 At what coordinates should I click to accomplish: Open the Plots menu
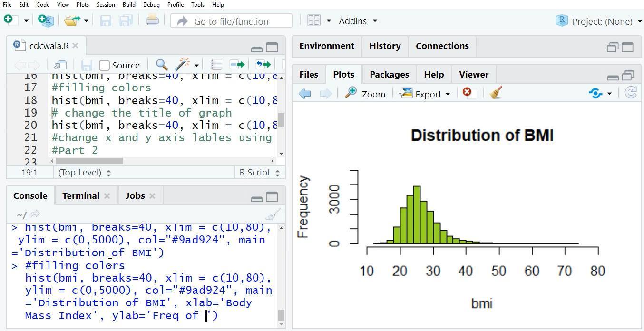point(83,4)
